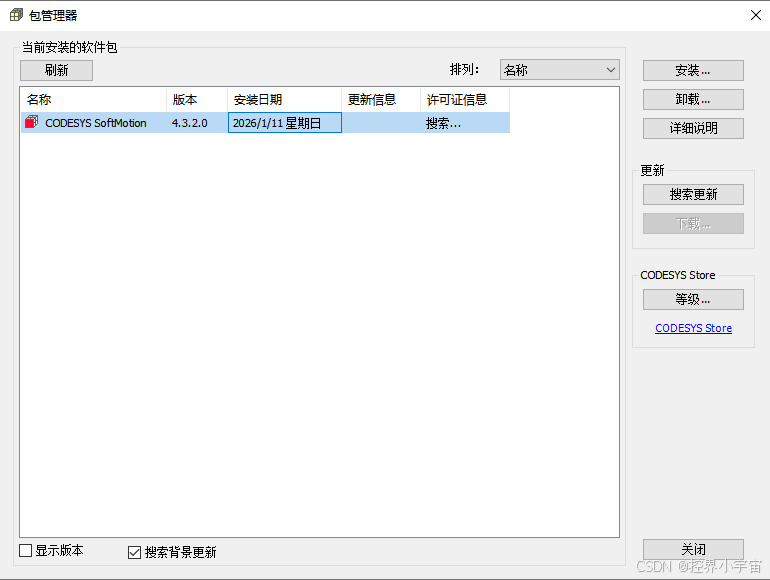This screenshot has height=580, width=770.
Task: Select the CODESYS SoftMotion row name
Action: coord(96,123)
